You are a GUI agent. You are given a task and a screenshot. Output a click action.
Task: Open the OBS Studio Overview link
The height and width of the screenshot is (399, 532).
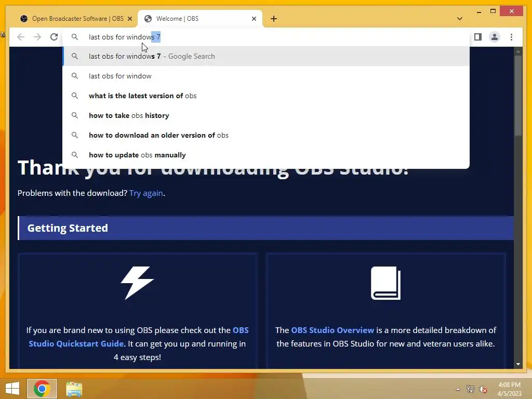pos(332,330)
